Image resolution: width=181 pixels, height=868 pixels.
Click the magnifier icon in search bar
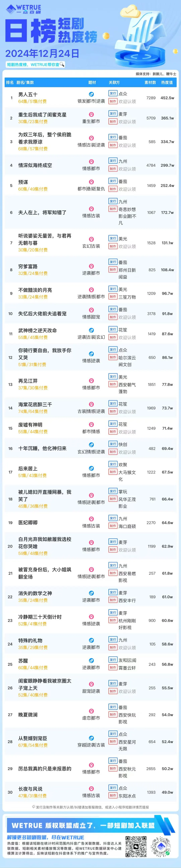[x=62, y=64]
